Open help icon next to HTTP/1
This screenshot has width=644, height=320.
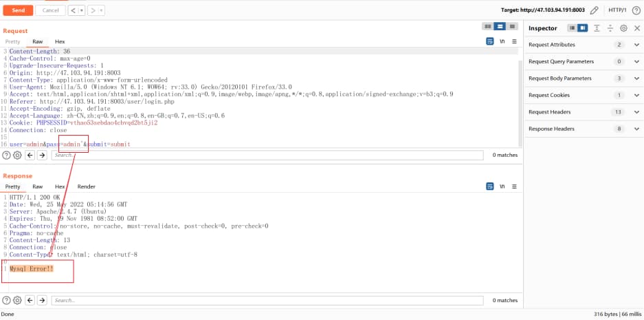[636, 10]
